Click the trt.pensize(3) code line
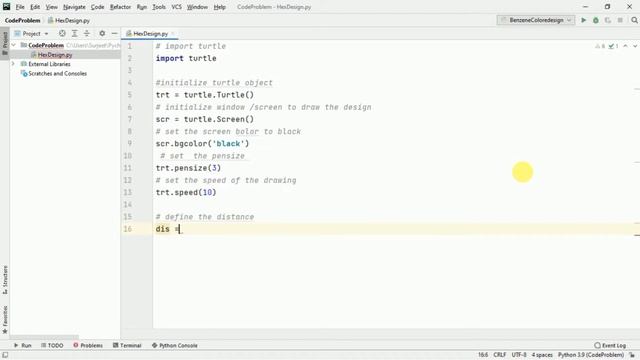 pos(188,168)
